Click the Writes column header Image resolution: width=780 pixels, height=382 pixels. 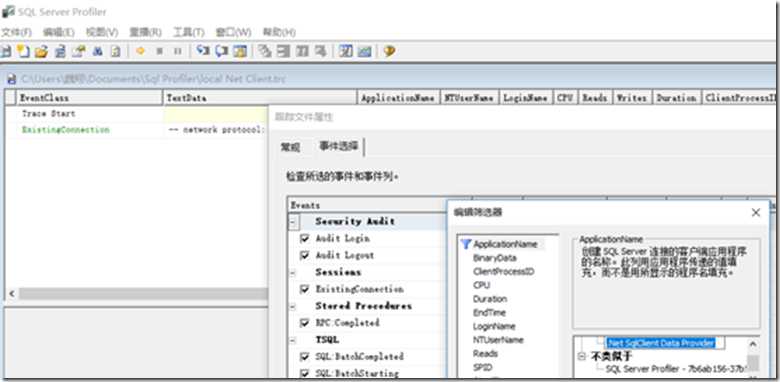tap(632, 98)
